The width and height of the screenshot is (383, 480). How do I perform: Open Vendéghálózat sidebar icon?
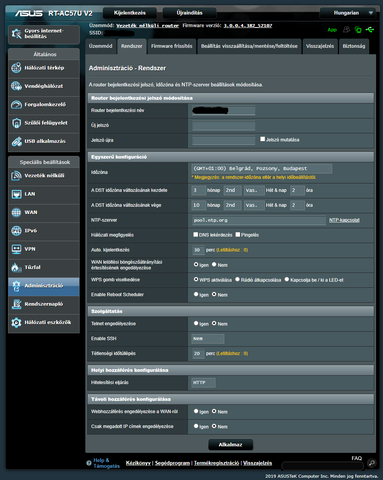pyautogui.click(x=16, y=86)
